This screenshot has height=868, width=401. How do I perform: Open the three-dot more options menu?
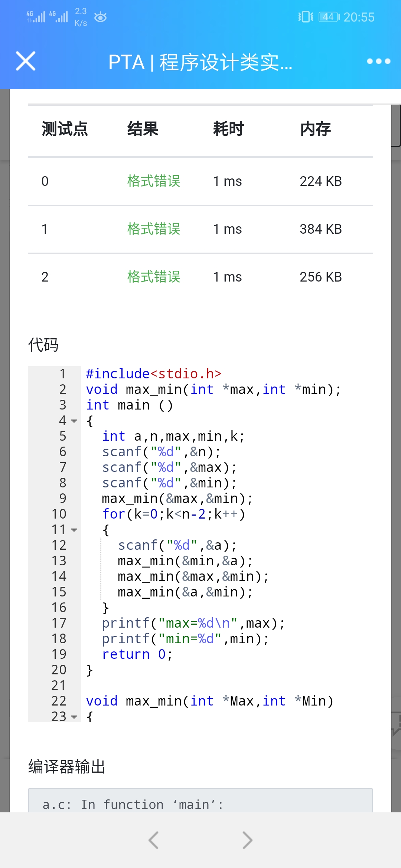378,61
